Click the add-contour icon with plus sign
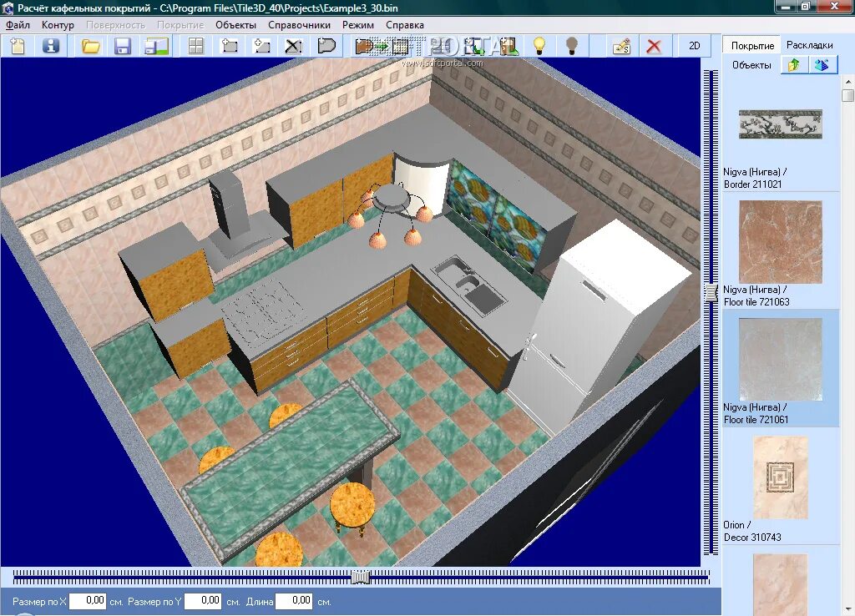Image resolution: width=855 pixels, height=616 pixels. click(x=261, y=46)
